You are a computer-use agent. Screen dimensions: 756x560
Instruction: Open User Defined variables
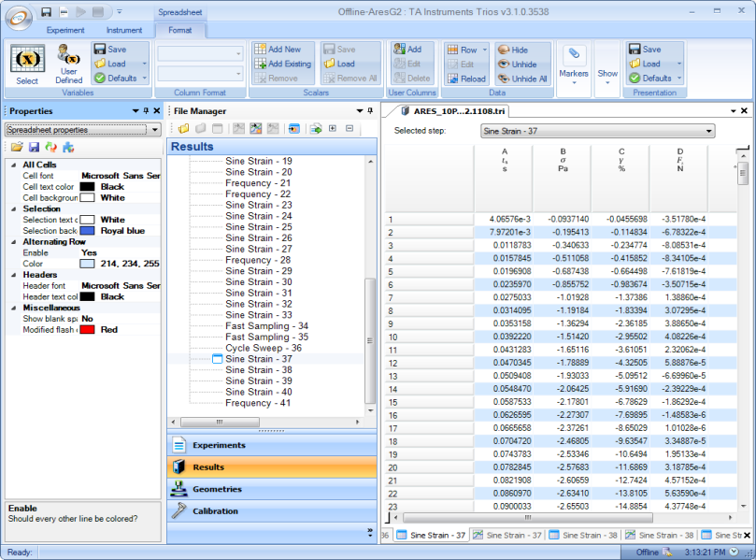pos(68,65)
